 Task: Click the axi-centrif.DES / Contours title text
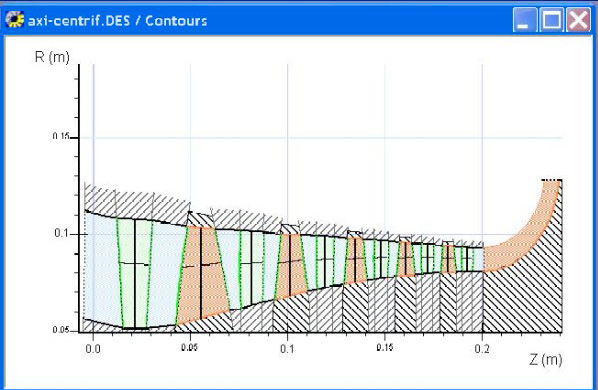pyautogui.click(x=117, y=20)
